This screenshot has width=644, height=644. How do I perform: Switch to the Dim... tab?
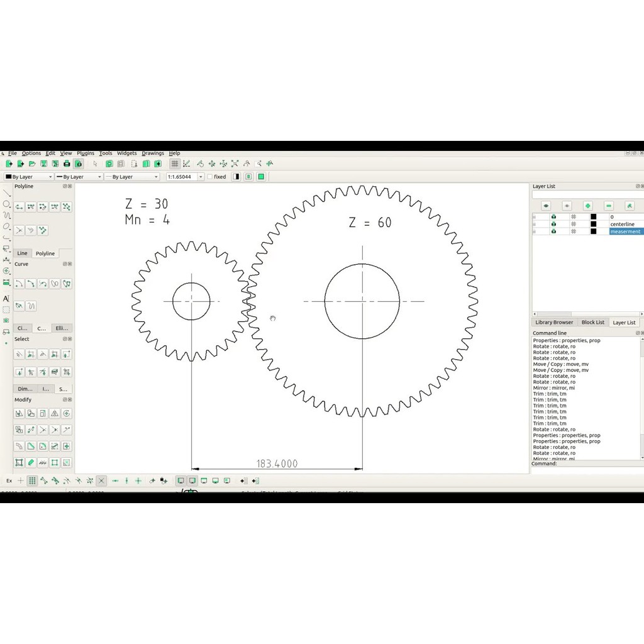click(25, 389)
